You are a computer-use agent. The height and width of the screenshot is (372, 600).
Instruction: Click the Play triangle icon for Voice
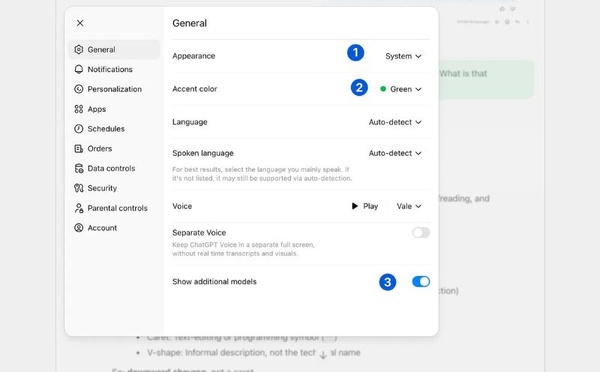click(x=355, y=206)
